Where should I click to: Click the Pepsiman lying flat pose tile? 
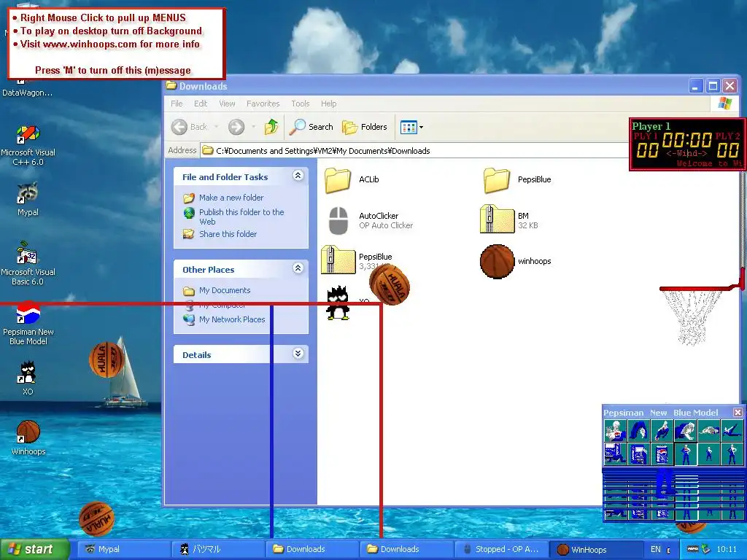point(709,430)
